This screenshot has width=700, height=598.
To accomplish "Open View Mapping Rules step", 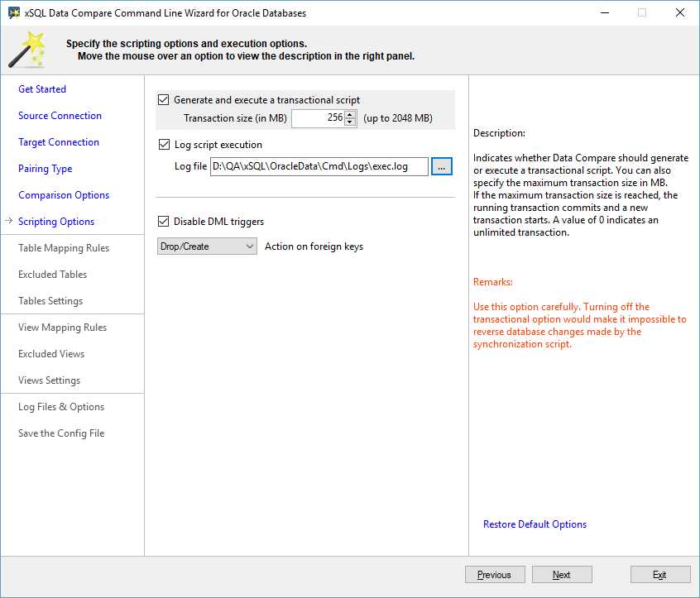I will click(x=63, y=327).
